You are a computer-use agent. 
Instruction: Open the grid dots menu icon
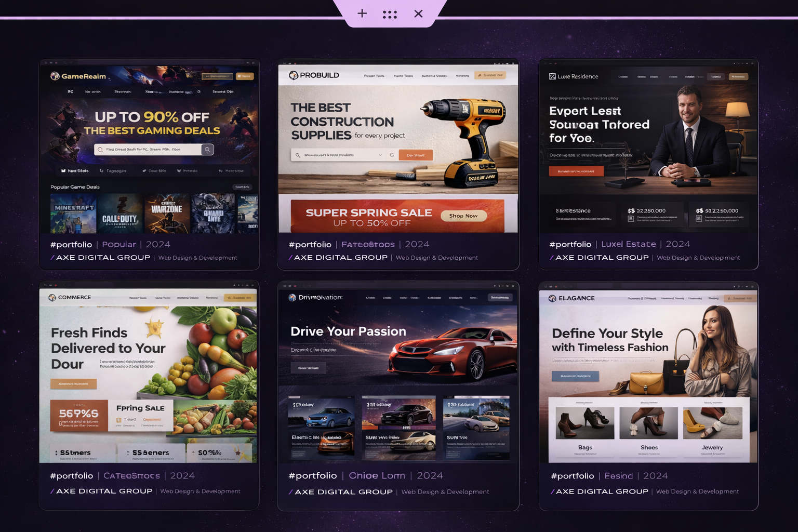coord(390,15)
